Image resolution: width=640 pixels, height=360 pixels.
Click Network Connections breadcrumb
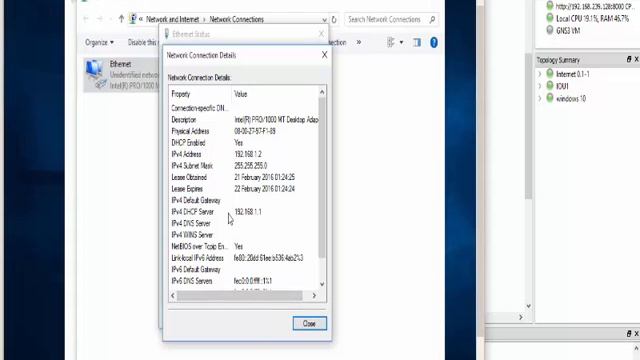pos(236,19)
